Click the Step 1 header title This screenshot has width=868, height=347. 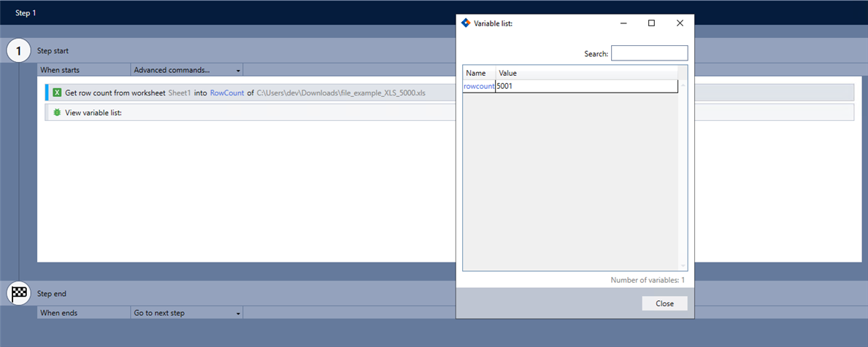26,12
